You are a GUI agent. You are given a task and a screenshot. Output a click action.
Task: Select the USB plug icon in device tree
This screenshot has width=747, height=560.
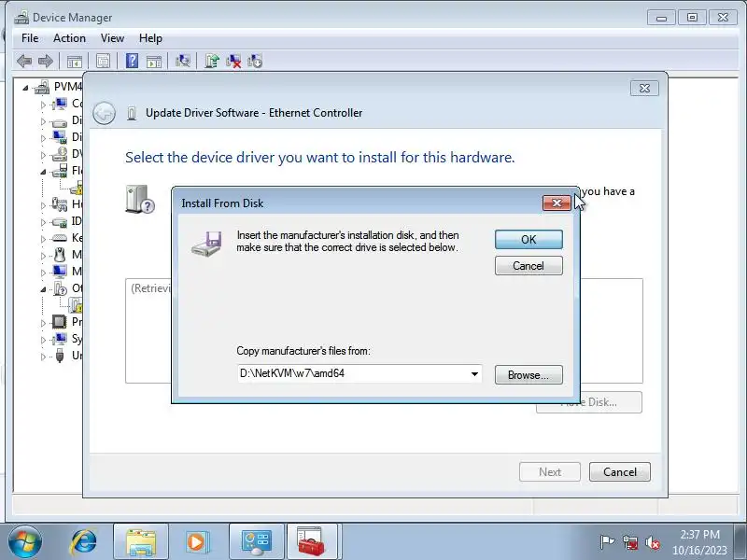(x=60, y=356)
